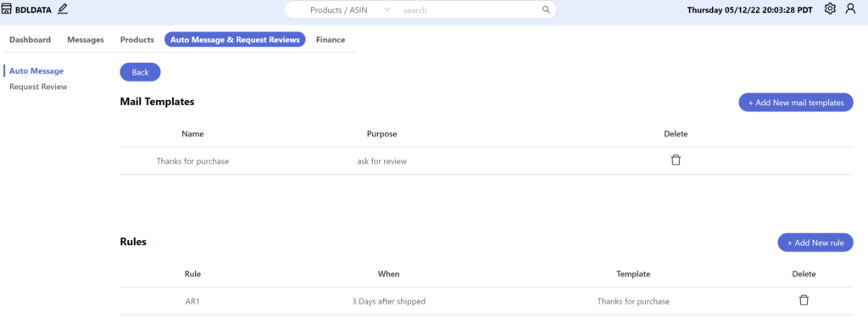The height and width of the screenshot is (335, 868).
Task: Delete the Thanks for purchase mail template
Action: (x=676, y=160)
